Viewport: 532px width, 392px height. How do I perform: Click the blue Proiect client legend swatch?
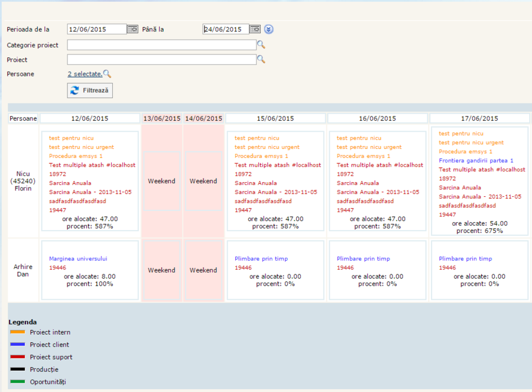pos(17,345)
